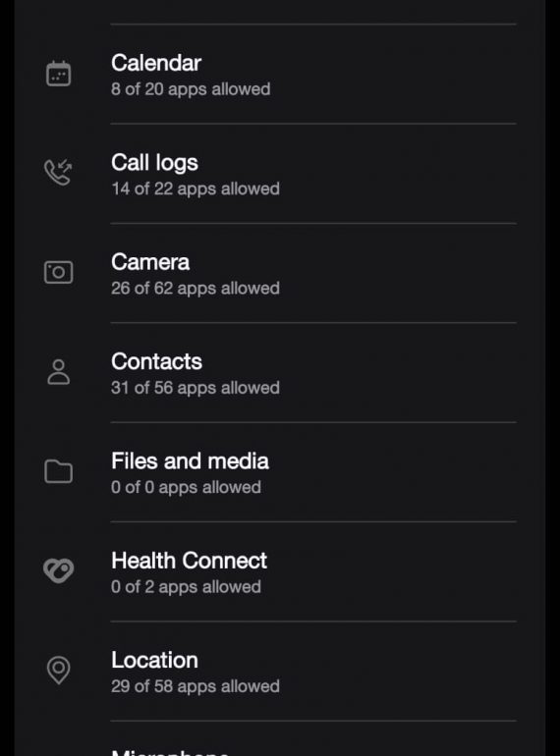This screenshot has height=756, width=560.
Task: Open the Calendar permission entry
Action: (280, 75)
